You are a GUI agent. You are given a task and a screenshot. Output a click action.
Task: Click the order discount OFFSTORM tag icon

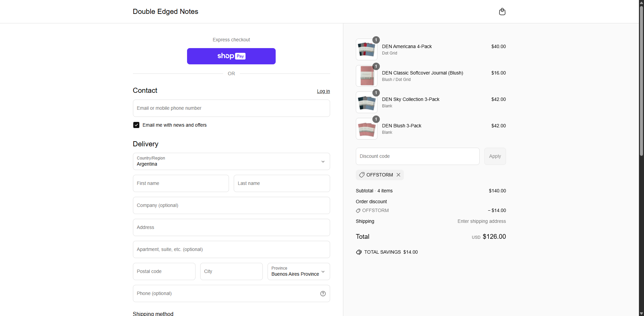358,211
